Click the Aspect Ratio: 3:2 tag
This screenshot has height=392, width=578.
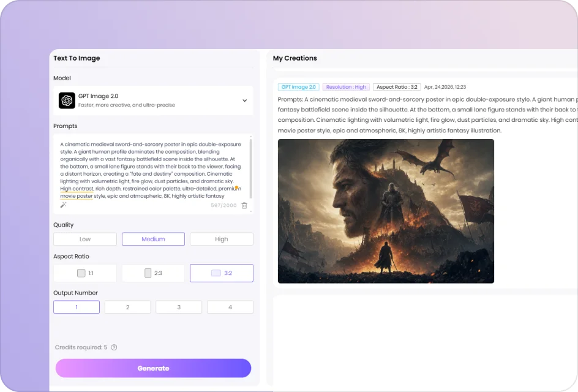pos(397,87)
